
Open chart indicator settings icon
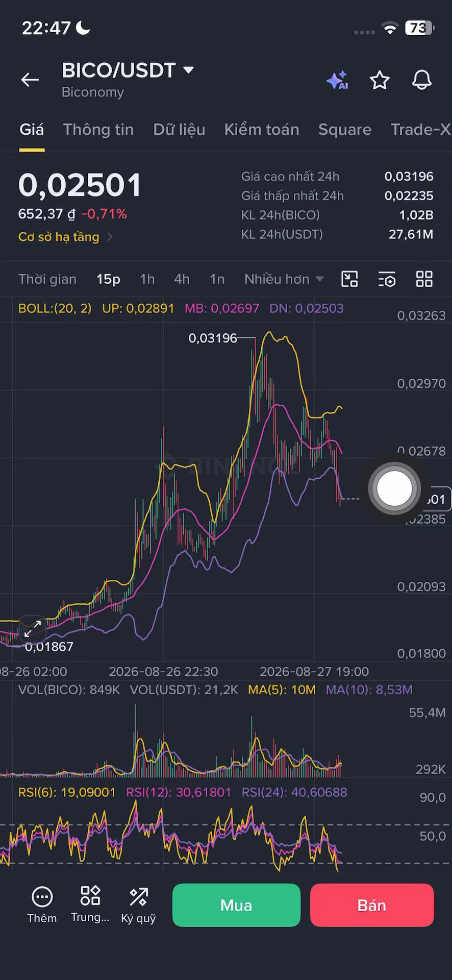coord(387,279)
